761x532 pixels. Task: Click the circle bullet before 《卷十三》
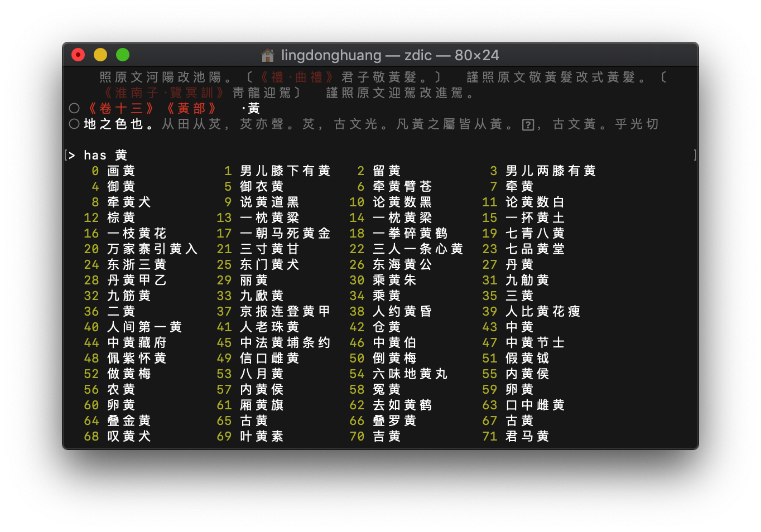click(74, 108)
